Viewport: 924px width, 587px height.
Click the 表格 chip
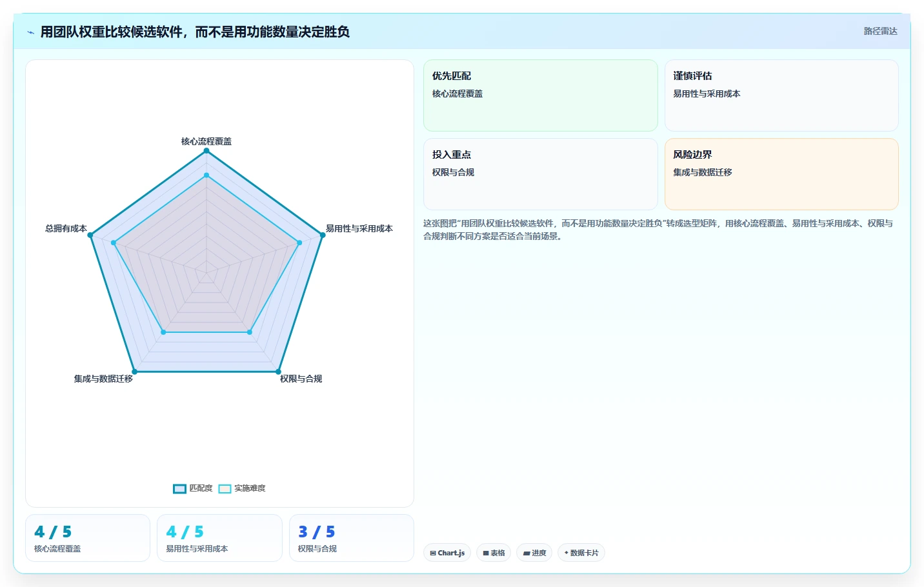tap(494, 553)
